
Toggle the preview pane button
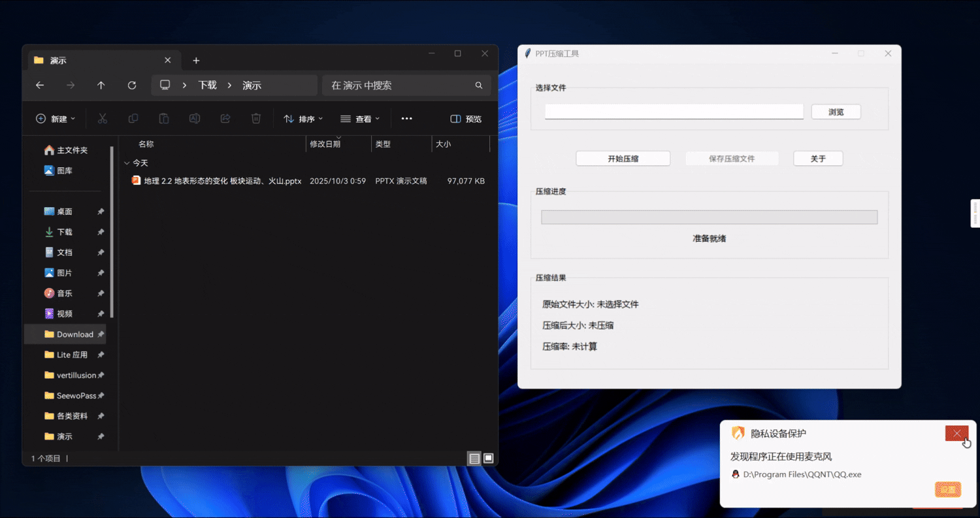point(466,119)
